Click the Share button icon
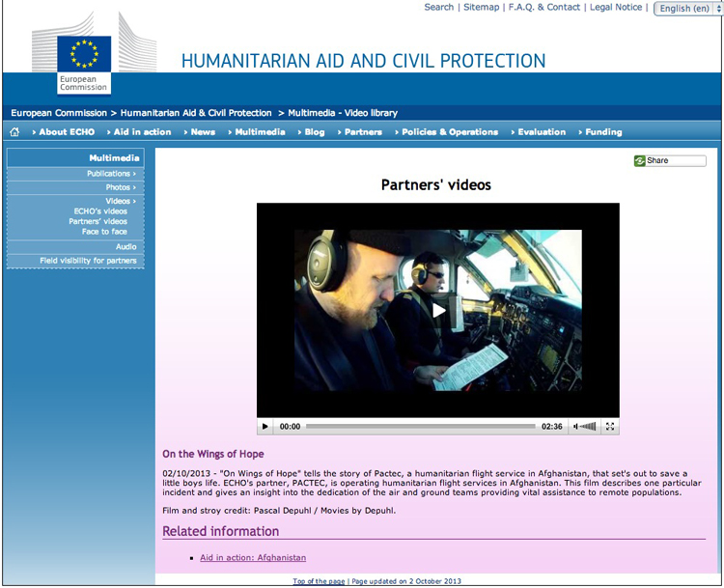The width and height of the screenshot is (724, 588). coord(640,160)
